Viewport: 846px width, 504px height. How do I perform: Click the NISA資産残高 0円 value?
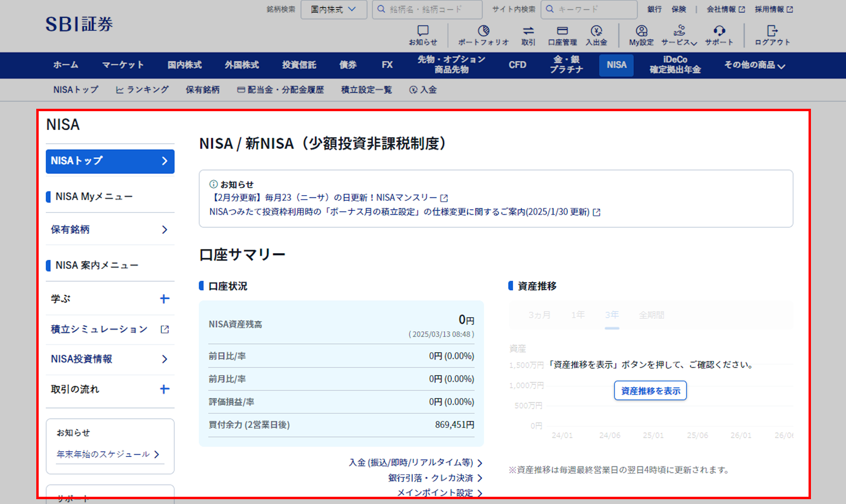click(x=466, y=320)
